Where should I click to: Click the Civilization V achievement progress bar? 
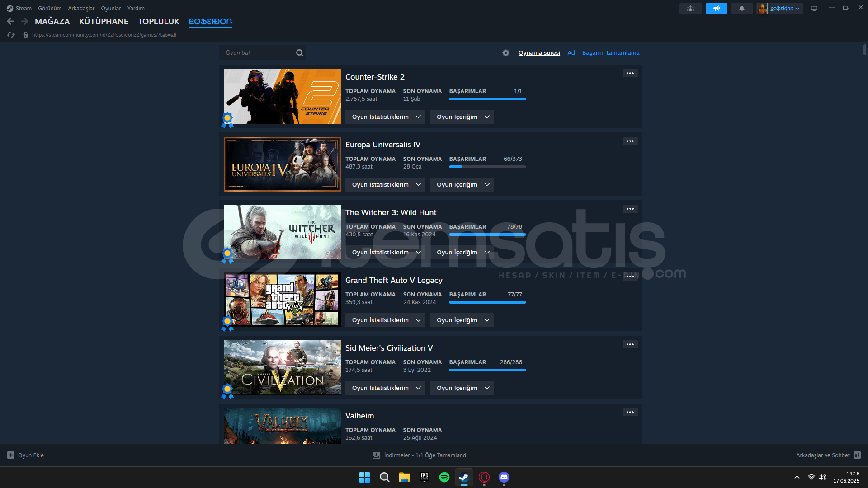[x=487, y=370]
